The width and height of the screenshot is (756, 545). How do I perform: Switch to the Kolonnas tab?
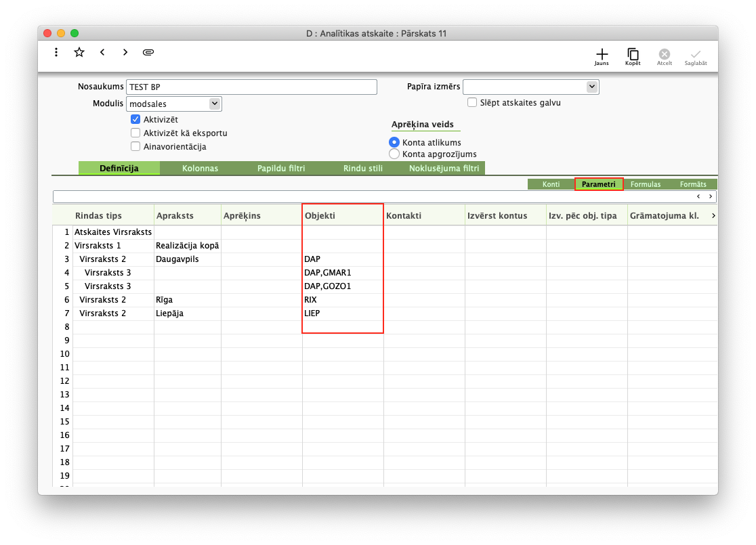point(200,168)
